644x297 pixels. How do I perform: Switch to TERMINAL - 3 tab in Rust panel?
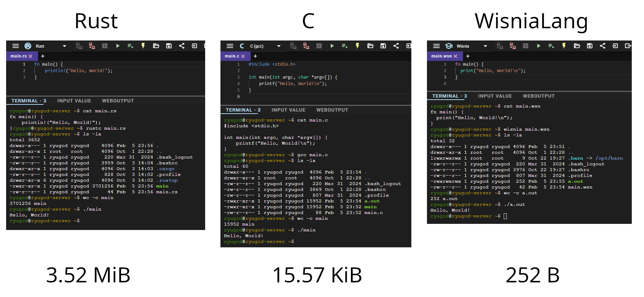click(x=29, y=101)
